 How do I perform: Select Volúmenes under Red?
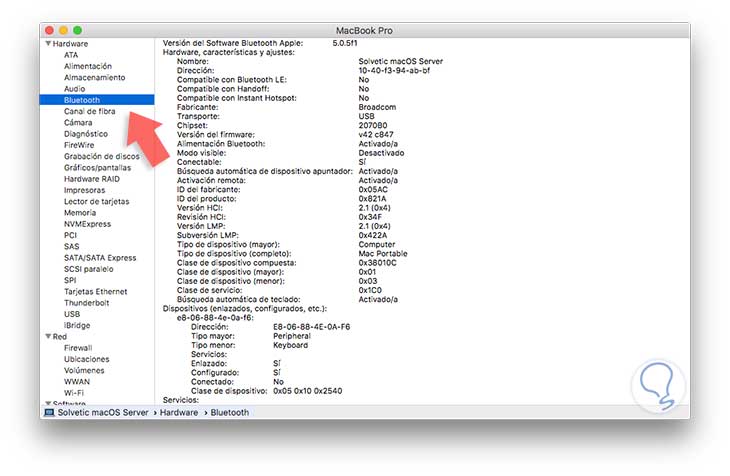pyautogui.click(x=84, y=370)
